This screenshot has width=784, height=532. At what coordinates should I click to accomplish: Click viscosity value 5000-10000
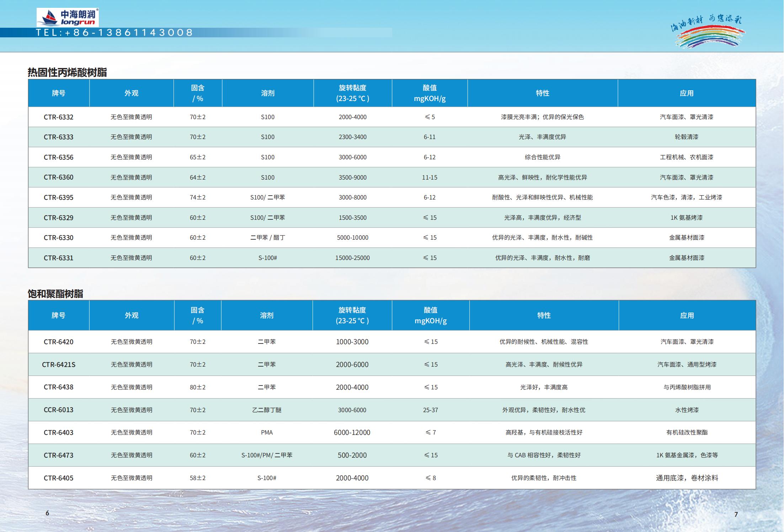coord(352,238)
